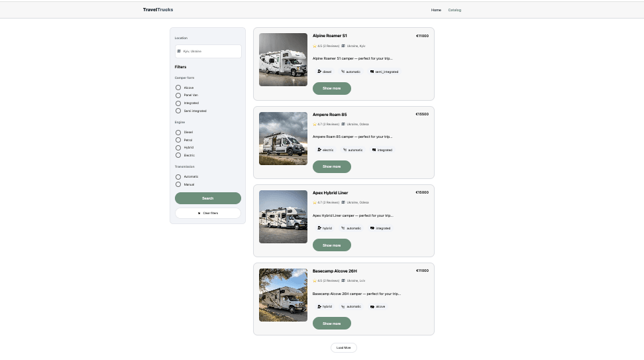Click the star rating icon on Alpine Roamer S1
This screenshot has height=360, width=644.
coord(315,46)
